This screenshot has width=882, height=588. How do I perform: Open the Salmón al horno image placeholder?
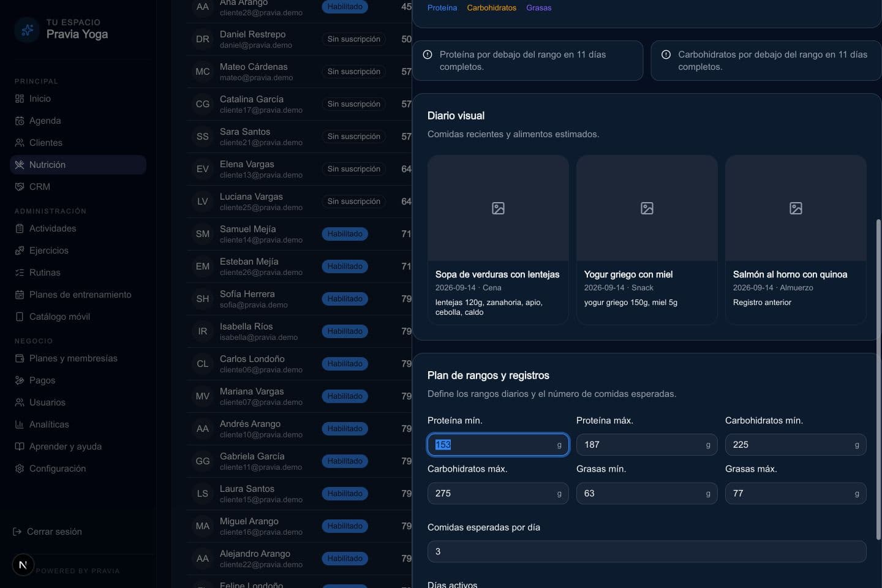coord(796,208)
